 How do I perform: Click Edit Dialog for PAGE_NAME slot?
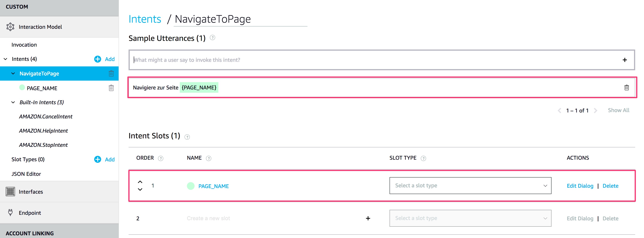point(580,186)
